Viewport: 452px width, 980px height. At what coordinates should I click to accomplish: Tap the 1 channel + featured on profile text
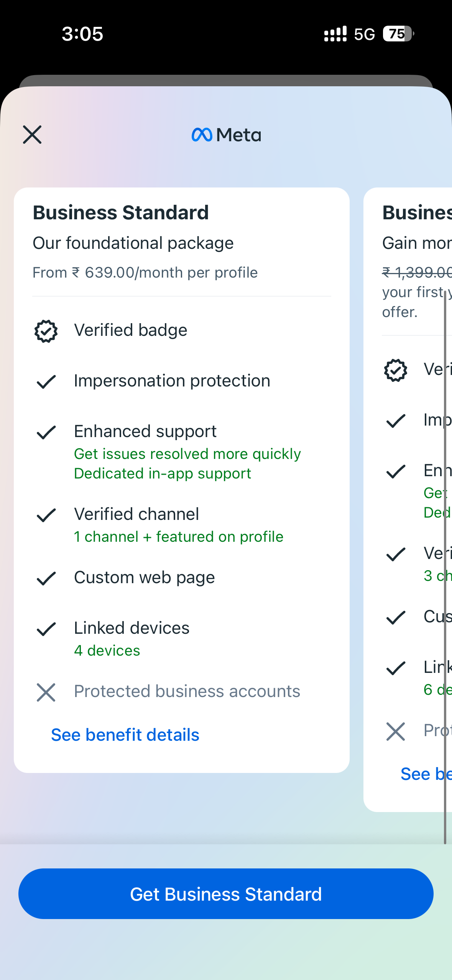[x=179, y=537]
